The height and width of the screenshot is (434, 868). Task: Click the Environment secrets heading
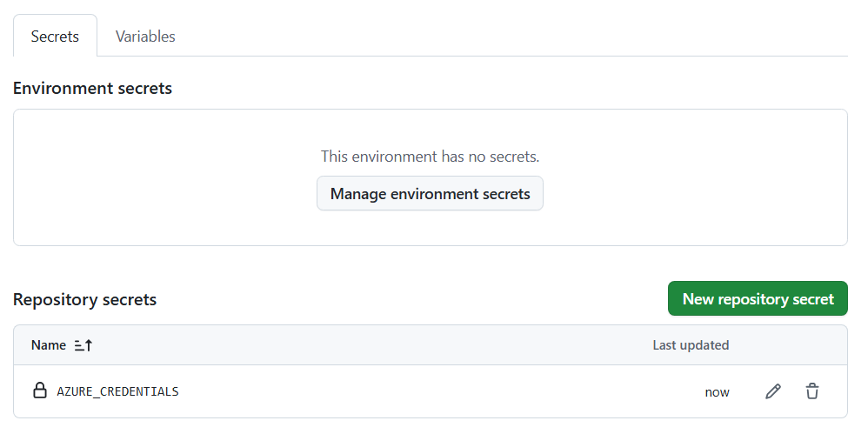coord(92,88)
